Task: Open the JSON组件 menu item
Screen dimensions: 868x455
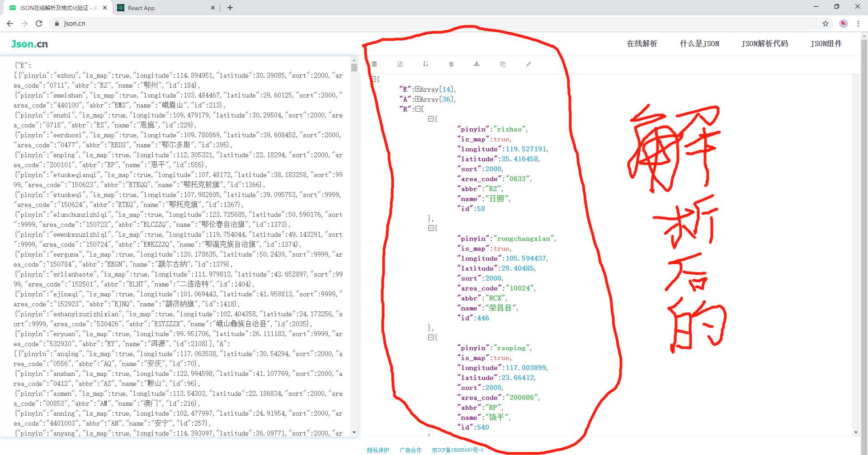Action: point(826,44)
